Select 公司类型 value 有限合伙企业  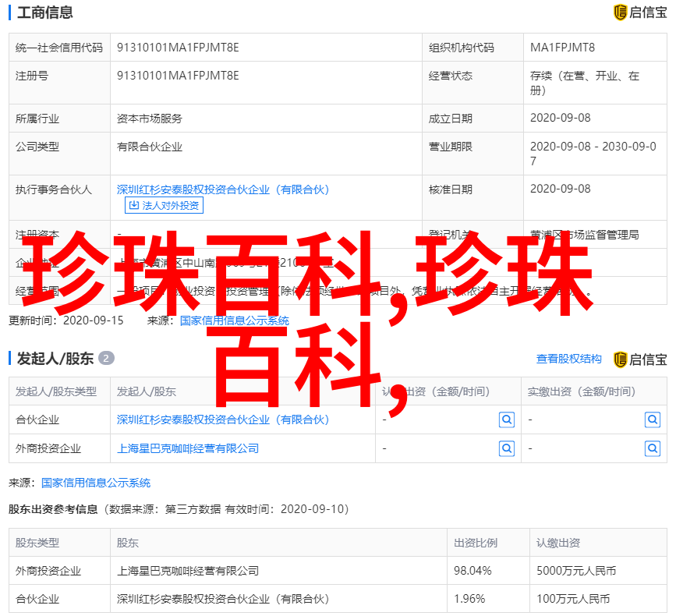tap(150, 147)
